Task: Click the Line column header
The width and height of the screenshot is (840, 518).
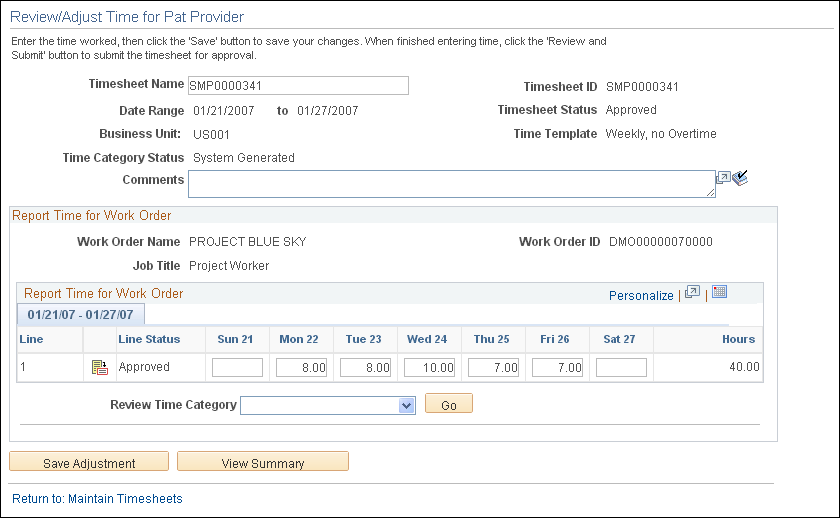Action: (31, 339)
